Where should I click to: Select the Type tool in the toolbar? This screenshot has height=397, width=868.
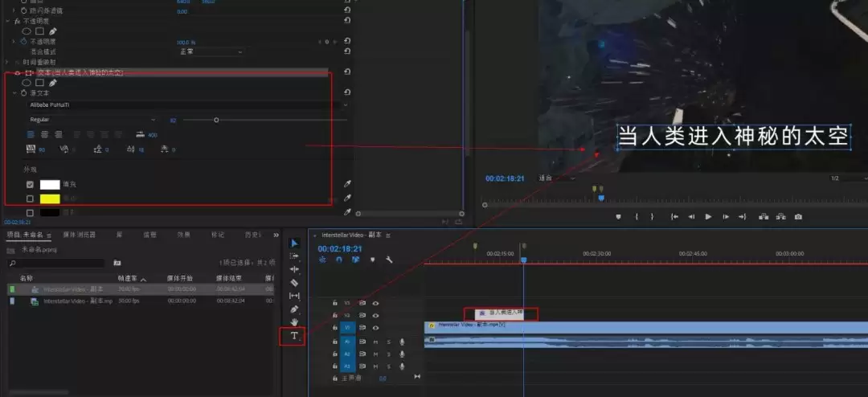294,336
